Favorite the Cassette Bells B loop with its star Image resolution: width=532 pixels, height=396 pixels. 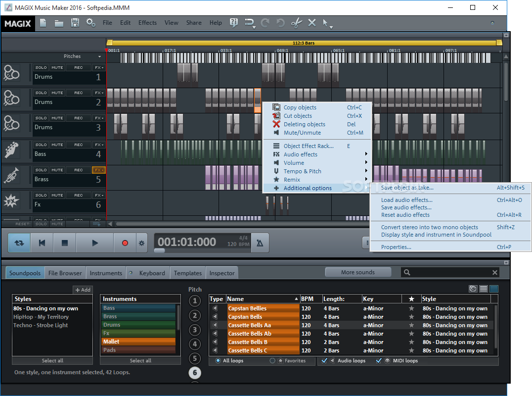pos(411,342)
